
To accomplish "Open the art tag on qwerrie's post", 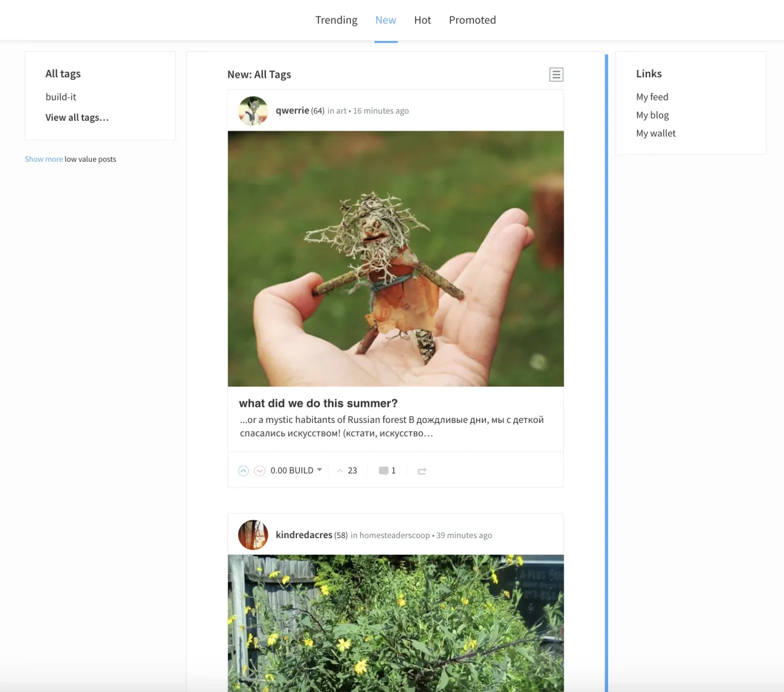I will coord(341,111).
